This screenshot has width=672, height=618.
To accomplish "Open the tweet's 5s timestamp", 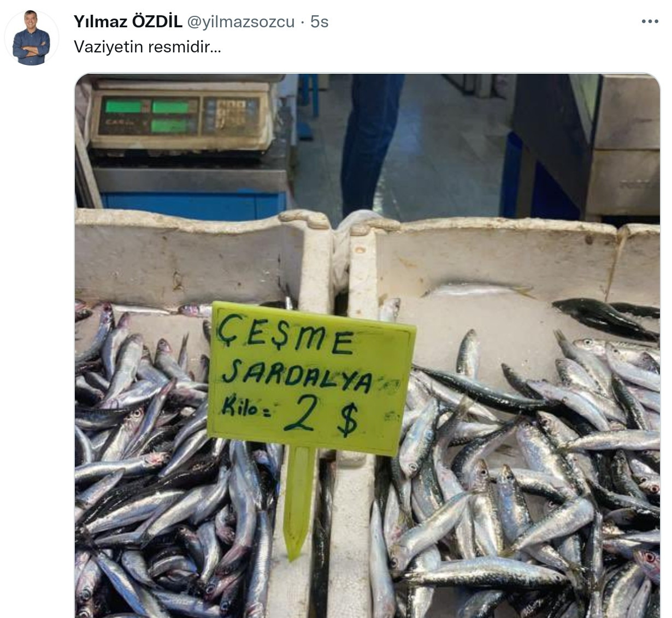I will (x=320, y=22).
